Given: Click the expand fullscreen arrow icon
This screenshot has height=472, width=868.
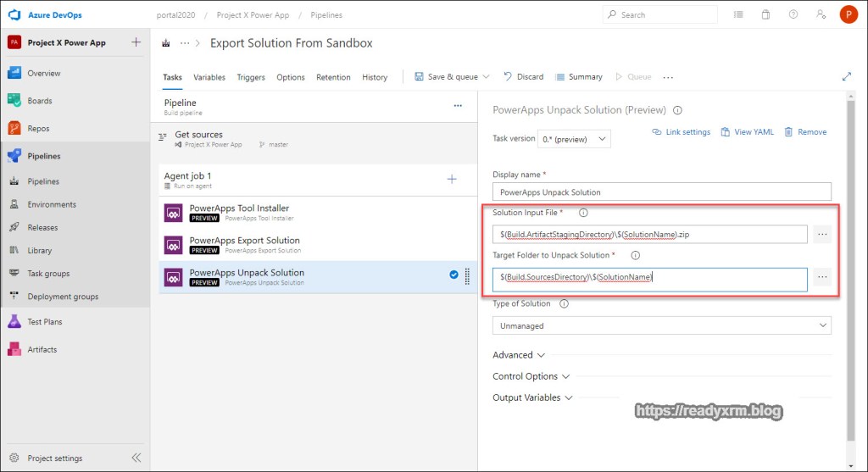Looking at the screenshot, I should click(846, 76).
